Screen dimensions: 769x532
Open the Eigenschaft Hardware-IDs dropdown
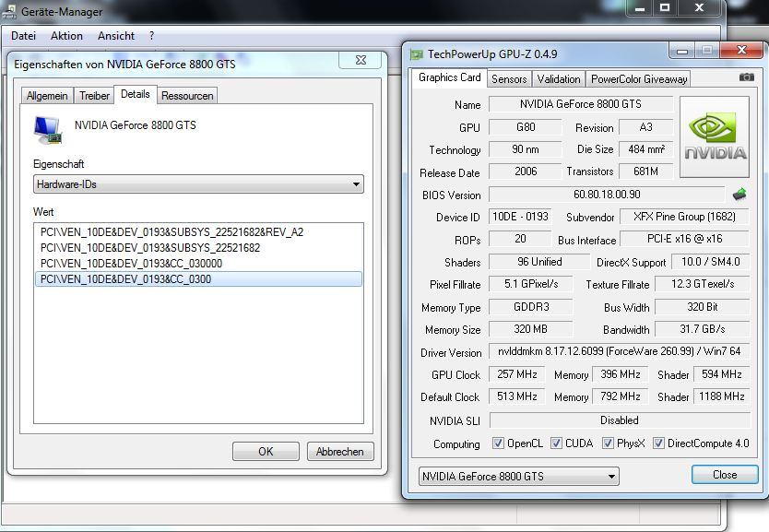pyautogui.click(x=198, y=184)
